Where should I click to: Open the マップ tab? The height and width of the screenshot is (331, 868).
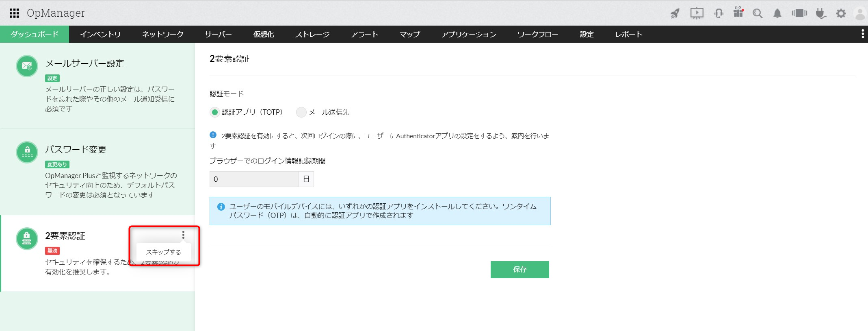click(x=409, y=34)
